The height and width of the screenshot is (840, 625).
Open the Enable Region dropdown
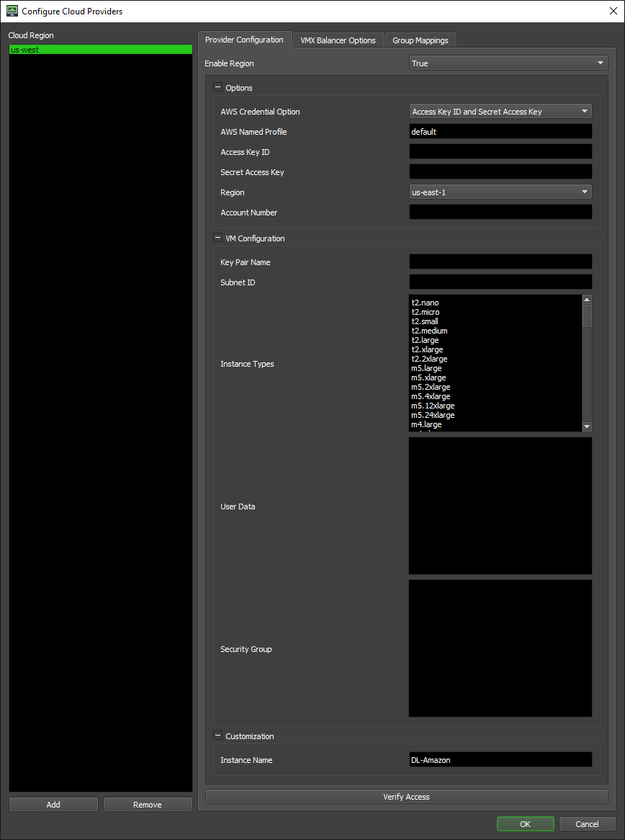point(508,63)
